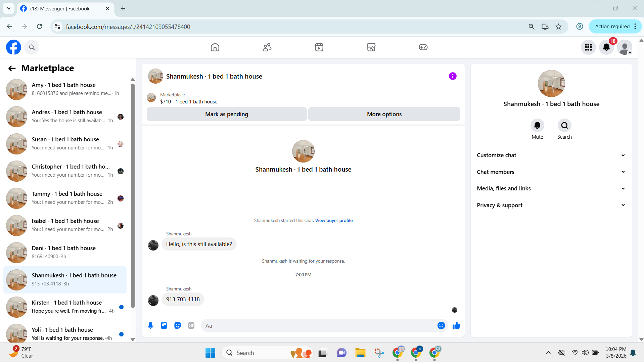Open Andres conversation in list
This screenshot has width=644, height=362.
coord(65,117)
